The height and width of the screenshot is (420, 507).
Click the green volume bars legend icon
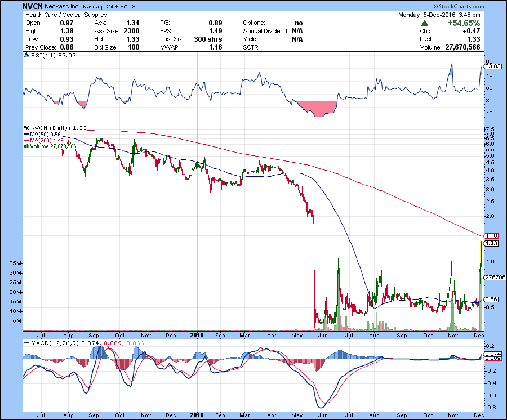coord(25,146)
